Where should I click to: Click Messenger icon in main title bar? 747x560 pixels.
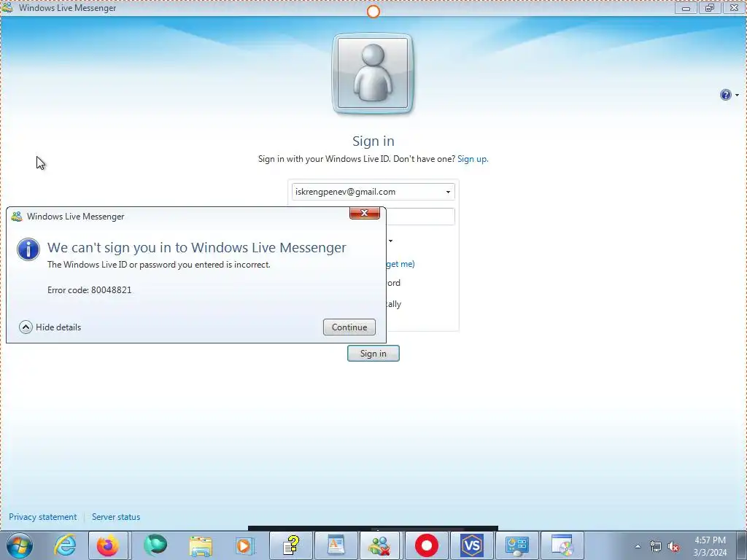[x=7, y=7]
